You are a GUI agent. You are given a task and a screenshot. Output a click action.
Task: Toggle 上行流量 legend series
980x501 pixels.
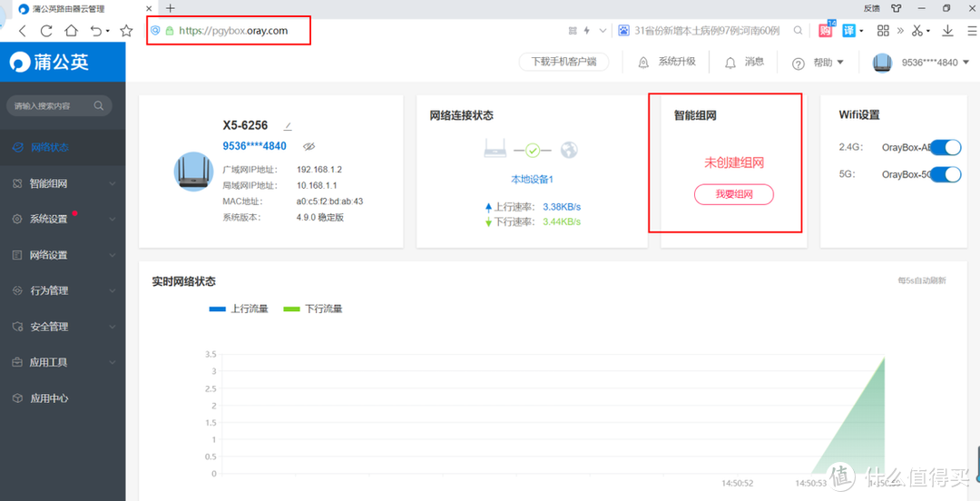pyautogui.click(x=239, y=309)
